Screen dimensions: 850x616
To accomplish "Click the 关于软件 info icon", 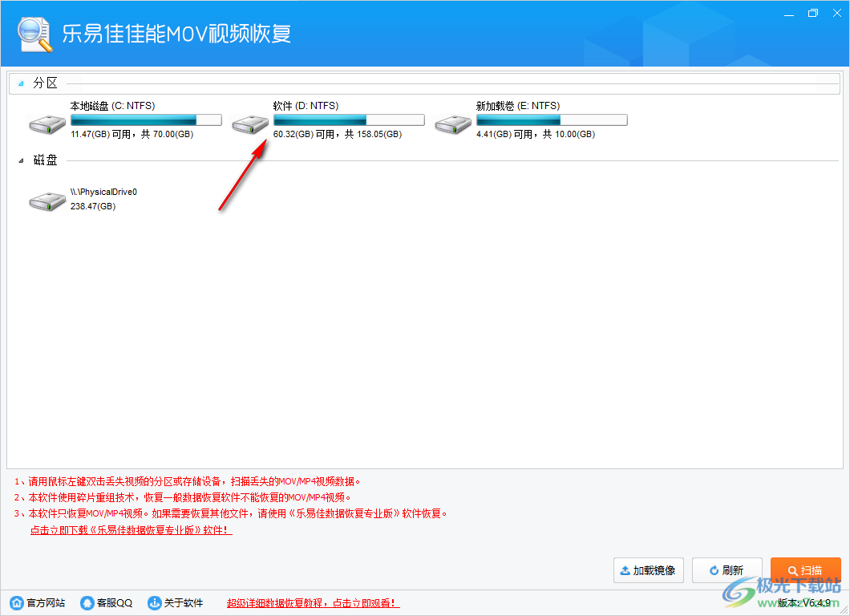I will pos(155,602).
